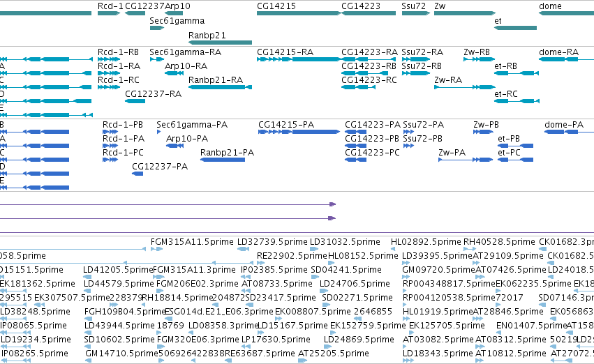
Task: Click the CG12237-PA protein label
Action: point(159,167)
